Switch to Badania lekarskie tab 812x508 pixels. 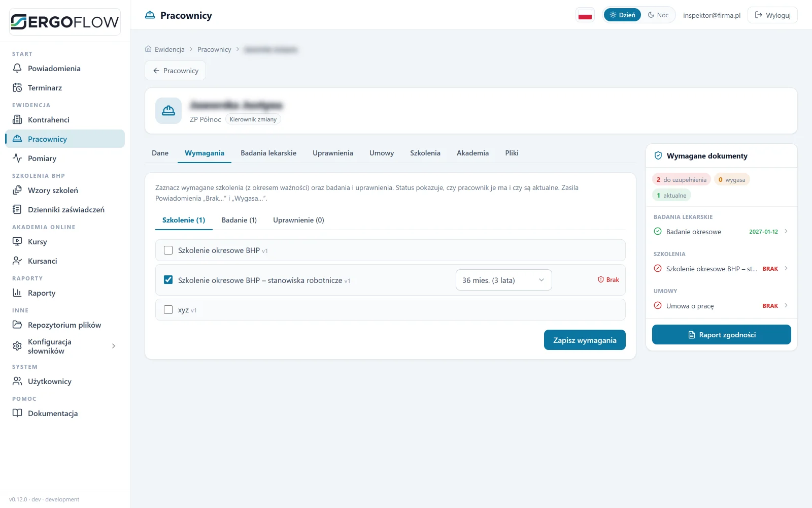pyautogui.click(x=268, y=153)
